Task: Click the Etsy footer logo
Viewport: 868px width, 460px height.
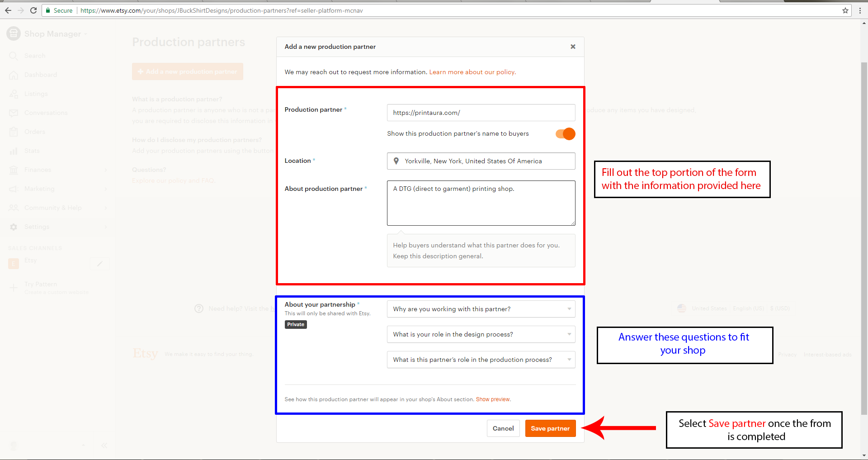Action: click(x=145, y=354)
